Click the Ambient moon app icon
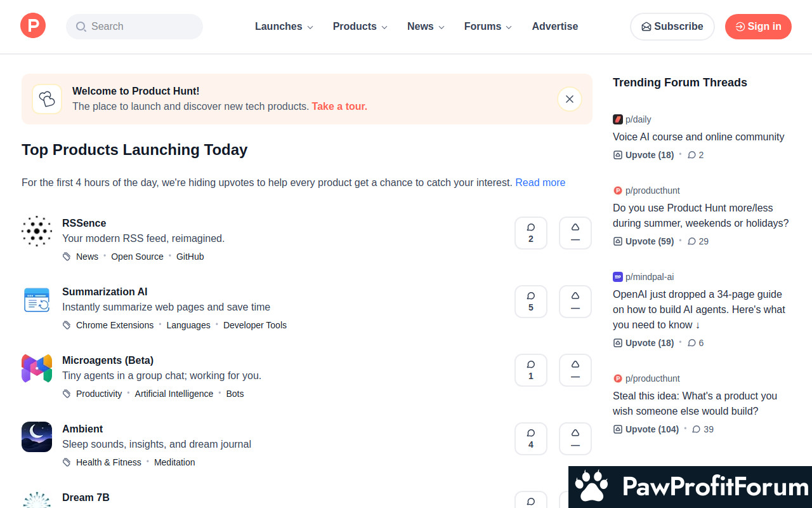 click(x=37, y=437)
